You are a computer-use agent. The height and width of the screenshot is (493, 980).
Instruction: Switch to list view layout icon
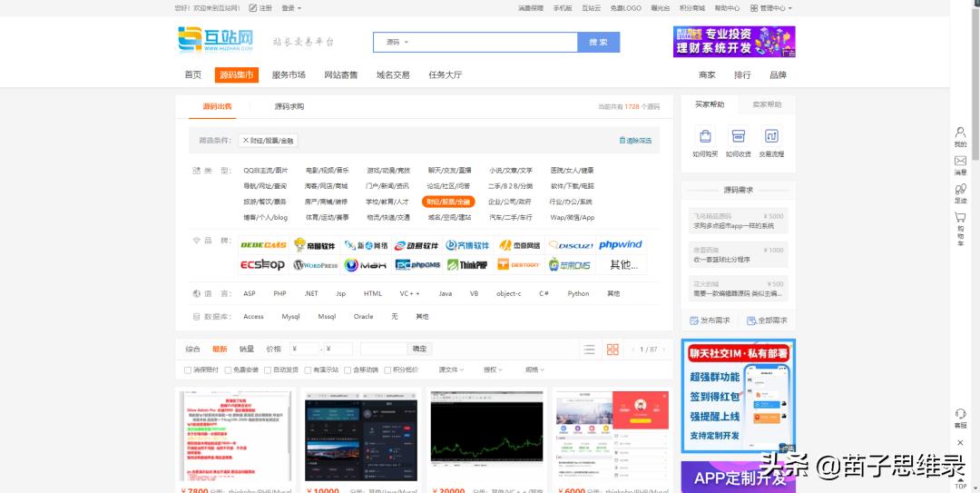tap(589, 350)
